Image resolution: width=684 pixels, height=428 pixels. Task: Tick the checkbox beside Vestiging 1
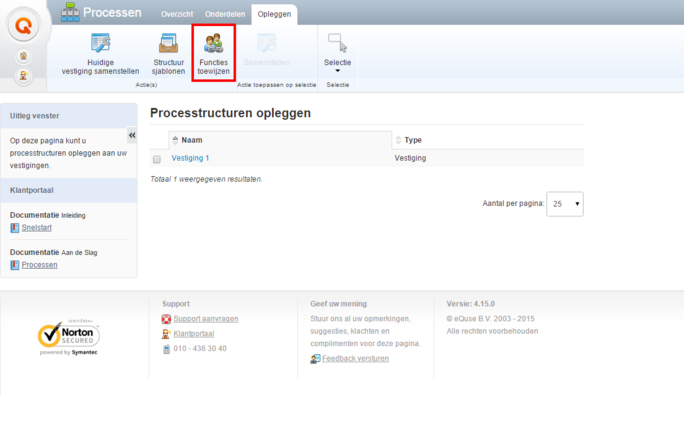pyautogui.click(x=157, y=159)
